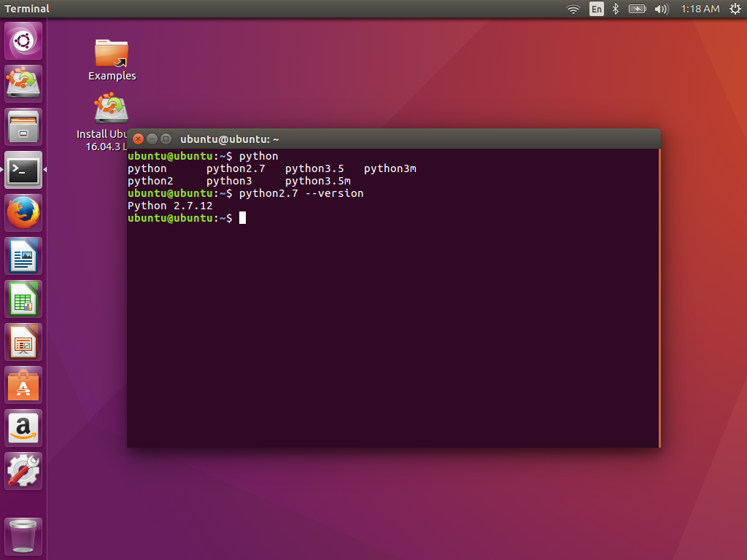The height and width of the screenshot is (560, 747).
Task: Open the Trash
Action: [x=23, y=535]
